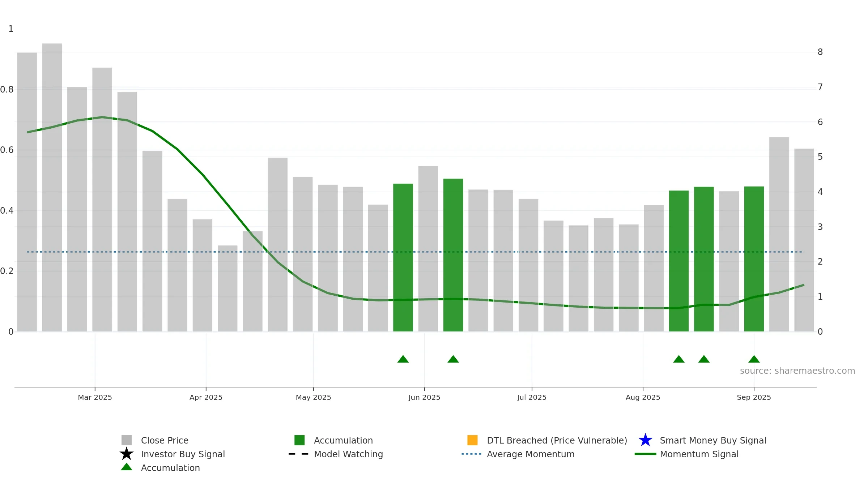The image size is (868, 488).
Task: Click the 'Momentum Signal' legend label
Action: [x=699, y=454]
